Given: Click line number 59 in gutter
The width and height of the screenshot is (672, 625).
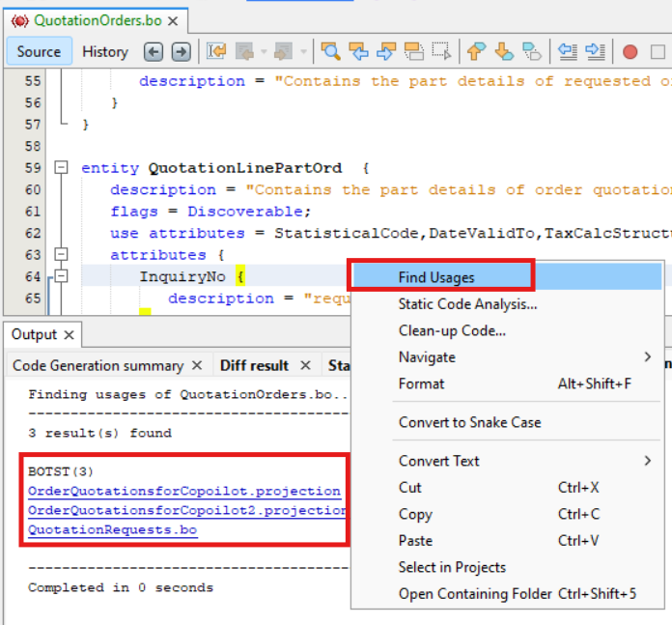Looking at the screenshot, I should pos(33,168).
